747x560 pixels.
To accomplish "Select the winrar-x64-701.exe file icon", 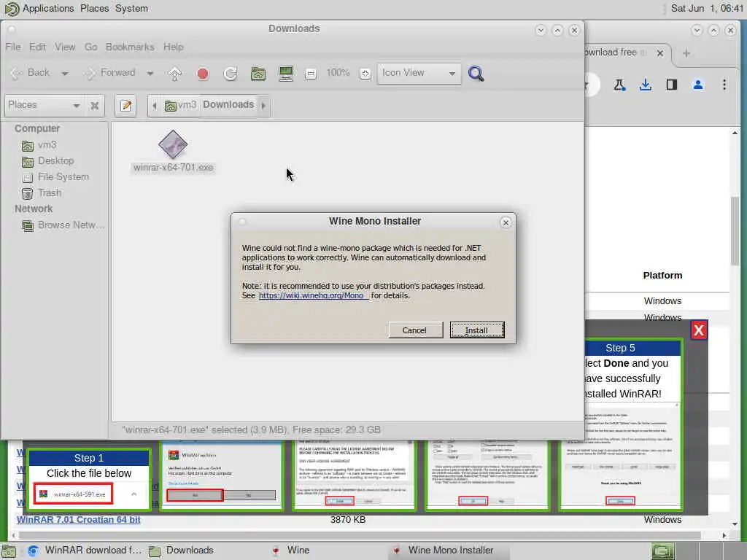I will point(173,144).
